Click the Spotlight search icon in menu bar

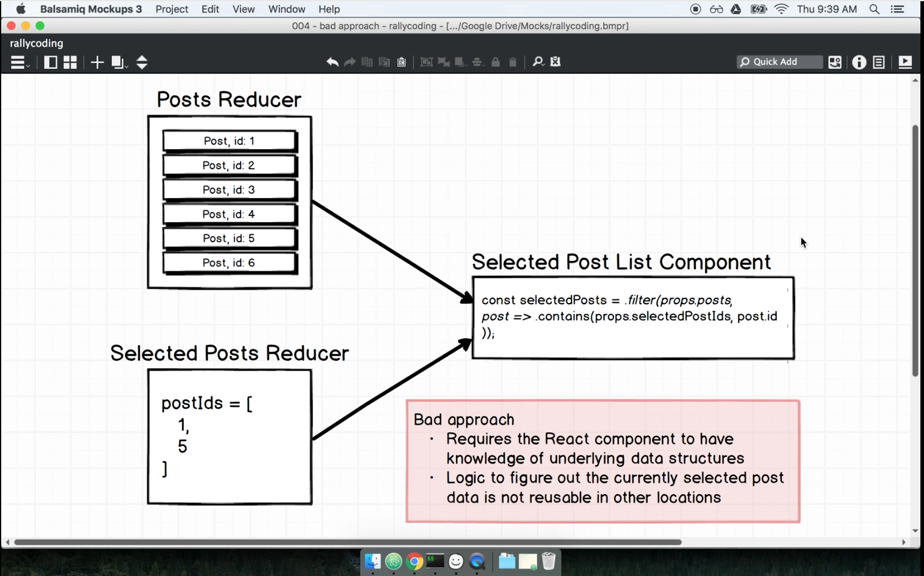874,9
